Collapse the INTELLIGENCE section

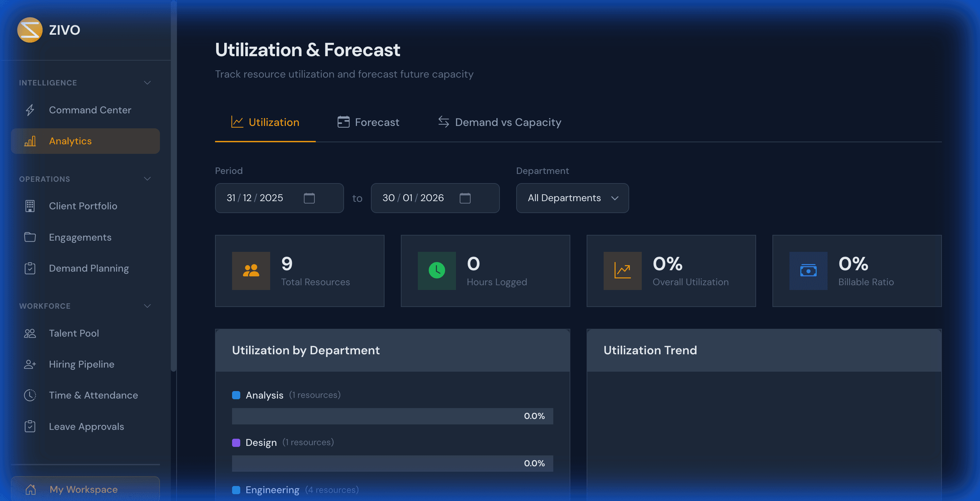tap(148, 83)
